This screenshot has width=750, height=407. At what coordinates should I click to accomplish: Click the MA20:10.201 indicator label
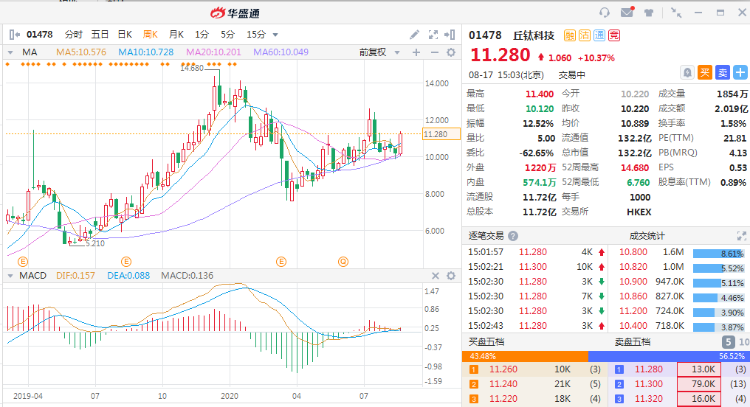tap(214, 52)
